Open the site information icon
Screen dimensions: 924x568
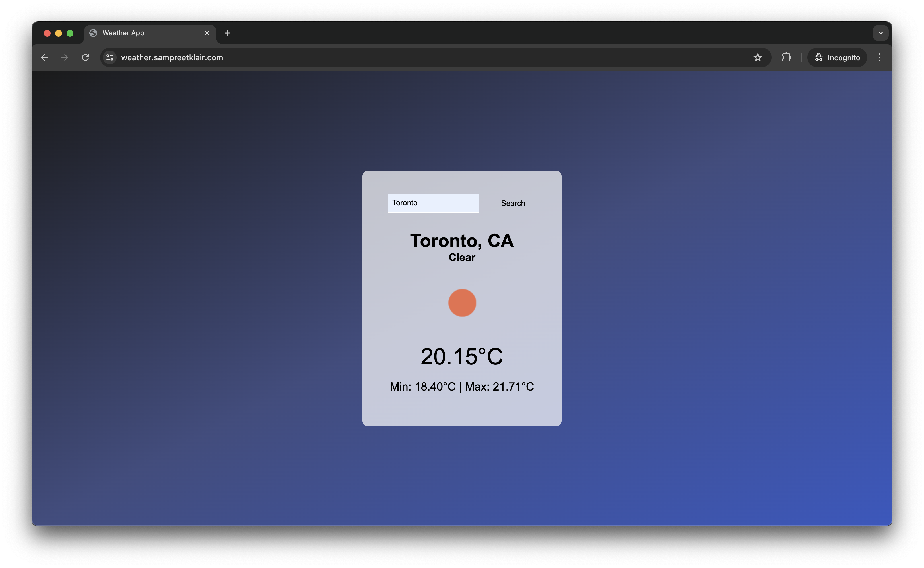click(110, 57)
